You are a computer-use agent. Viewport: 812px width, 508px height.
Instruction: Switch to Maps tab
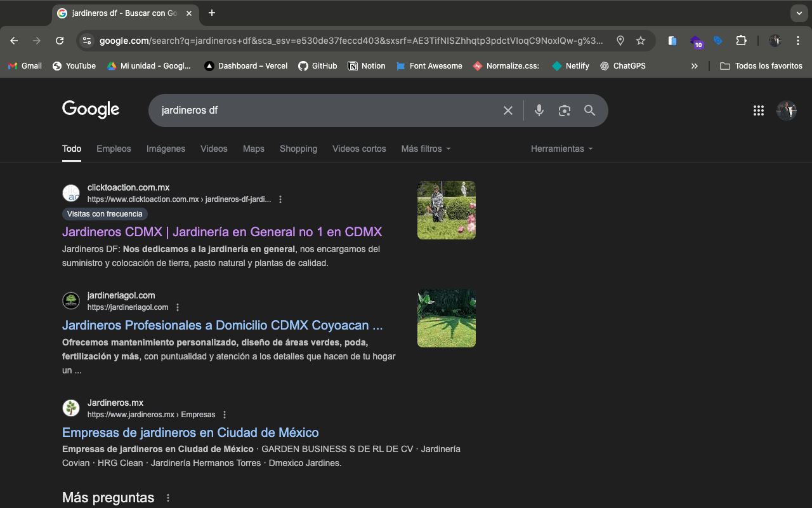[x=254, y=149]
